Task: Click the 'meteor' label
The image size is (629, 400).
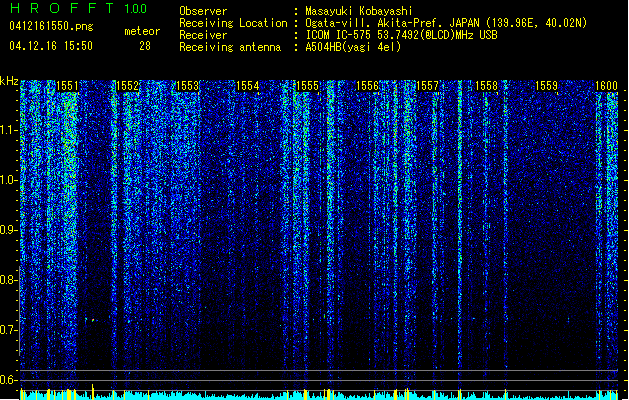Action: click(x=142, y=31)
